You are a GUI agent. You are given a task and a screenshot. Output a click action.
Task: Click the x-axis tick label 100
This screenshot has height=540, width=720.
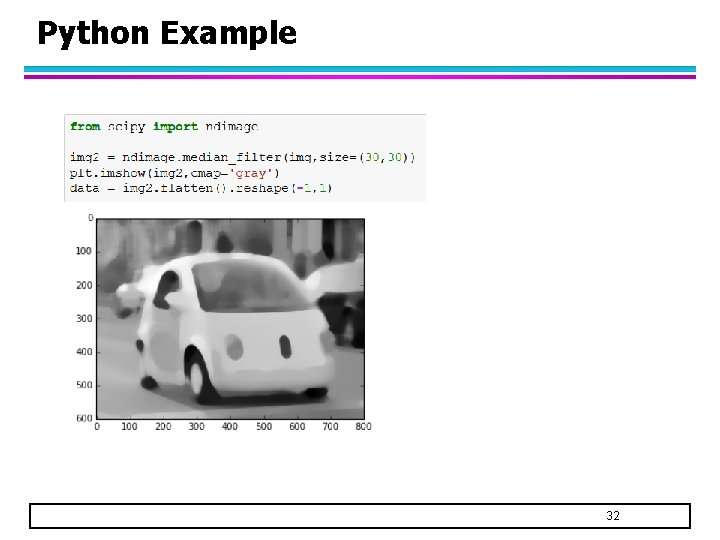tap(129, 427)
